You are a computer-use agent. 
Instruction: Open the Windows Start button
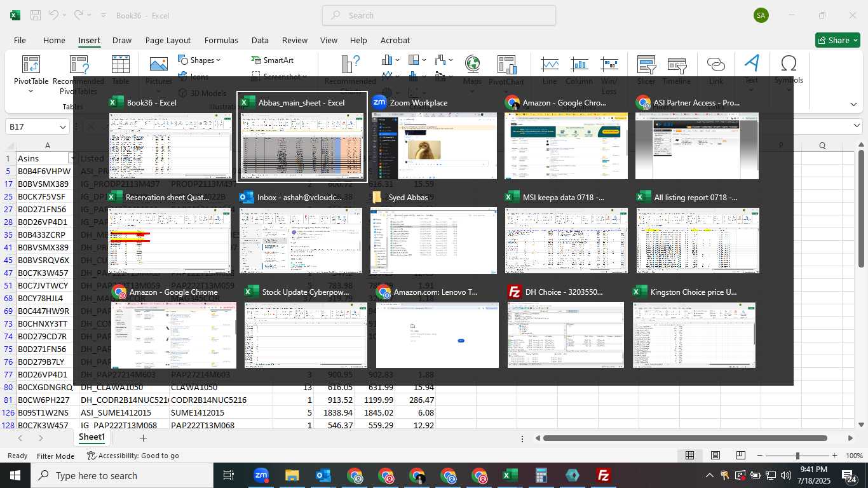pos(15,475)
